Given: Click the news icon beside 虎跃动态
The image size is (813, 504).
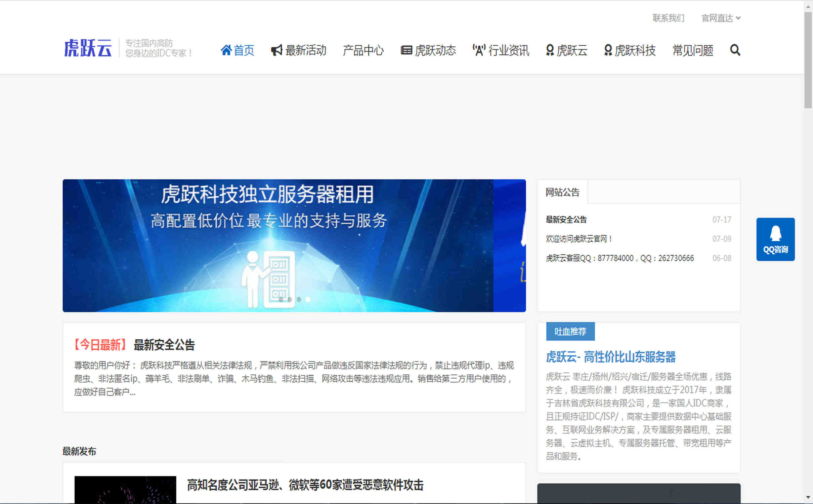Looking at the screenshot, I should 406,50.
